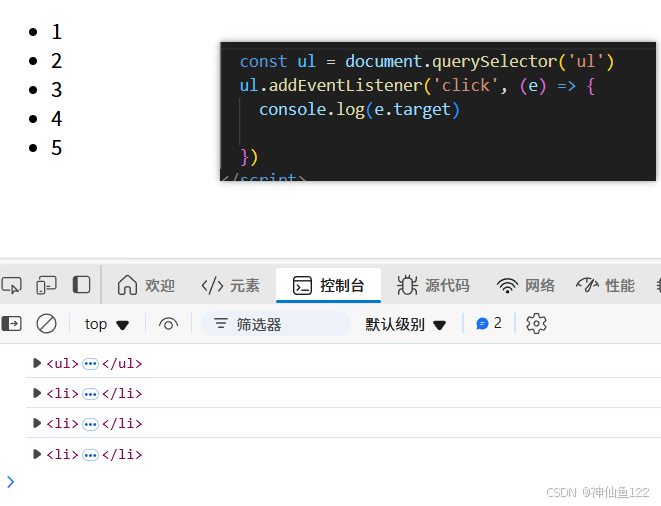Click the terminal icon on the 控制台 tab
This screenshot has width=661, height=506.
[x=302, y=285]
